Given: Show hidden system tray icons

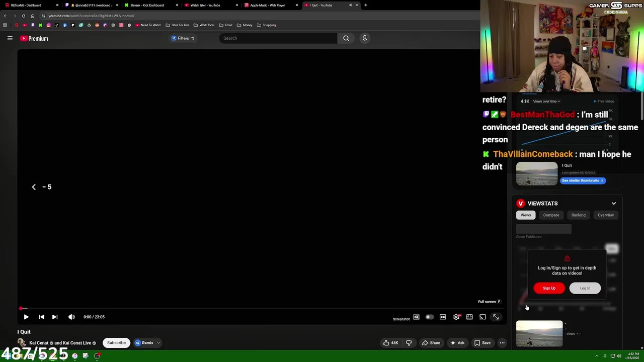Looking at the screenshot, I should click(597, 356).
